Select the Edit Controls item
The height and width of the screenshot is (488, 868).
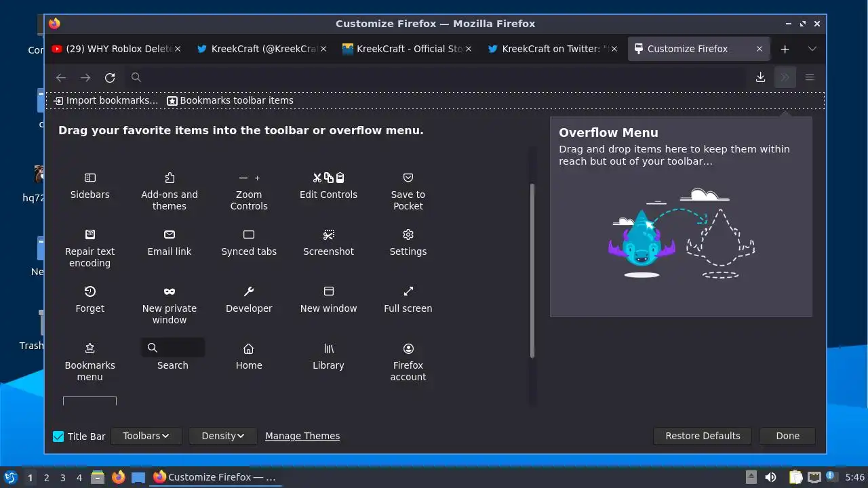tap(328, 186)
